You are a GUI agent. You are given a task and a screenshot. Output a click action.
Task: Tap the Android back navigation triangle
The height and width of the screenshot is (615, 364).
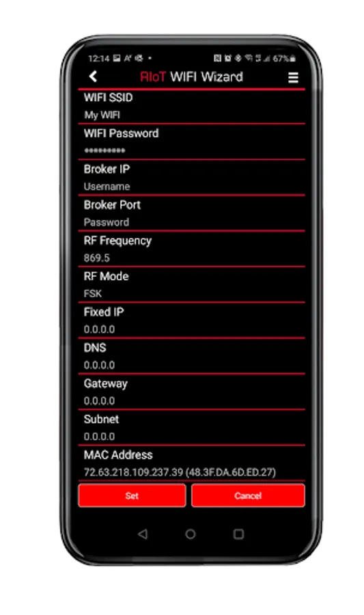(x=143, y=534)
